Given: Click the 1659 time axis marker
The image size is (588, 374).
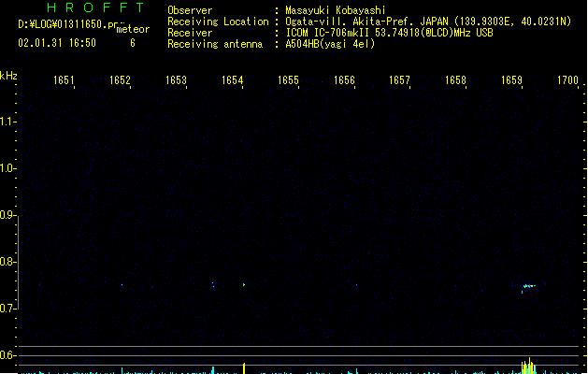Looking at the screenshot, I should click(511, 80).
